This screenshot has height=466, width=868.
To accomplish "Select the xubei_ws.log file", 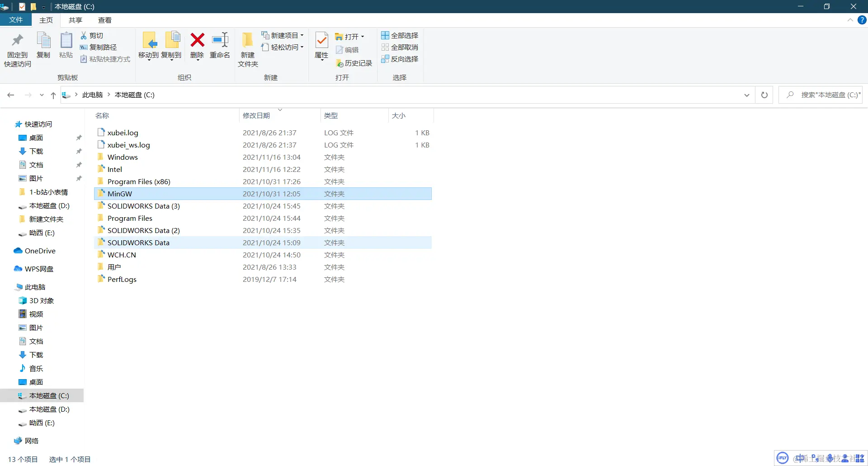I will click(263, 145).
